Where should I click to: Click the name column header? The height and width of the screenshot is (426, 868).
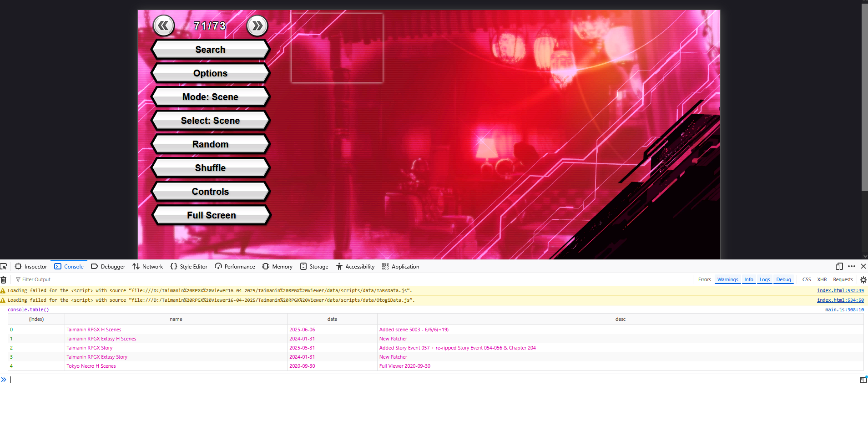point(176,319)
